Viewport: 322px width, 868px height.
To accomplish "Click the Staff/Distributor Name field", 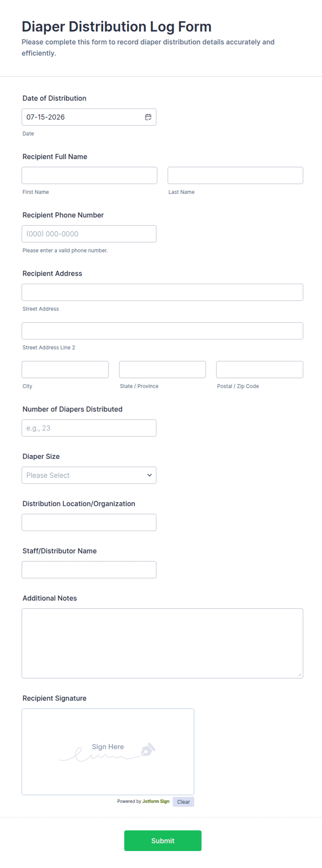I will click(x=89, y=570).
